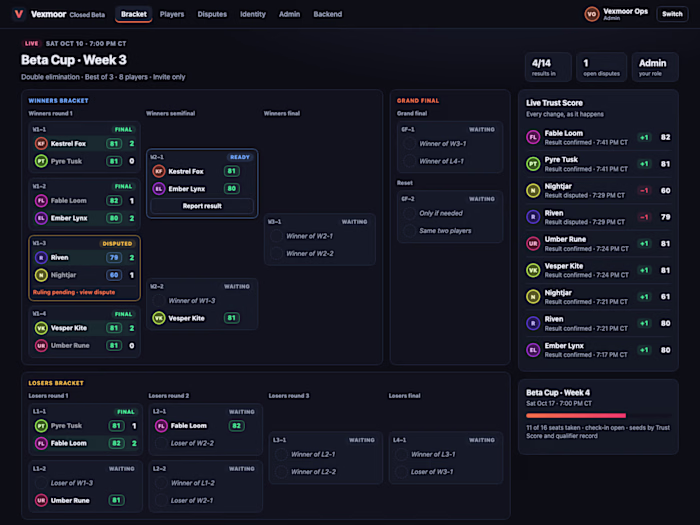This screenshot has height=525, width=700.
Task: Click Nightjar -1 change on 7:29 PM entry
Action: (644, 191)
